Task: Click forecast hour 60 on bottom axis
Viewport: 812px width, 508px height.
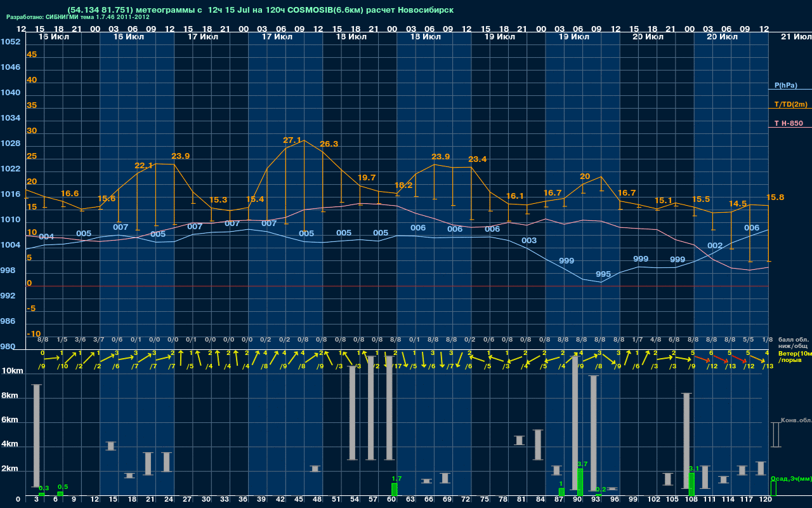Action: [x=391, y=500]
